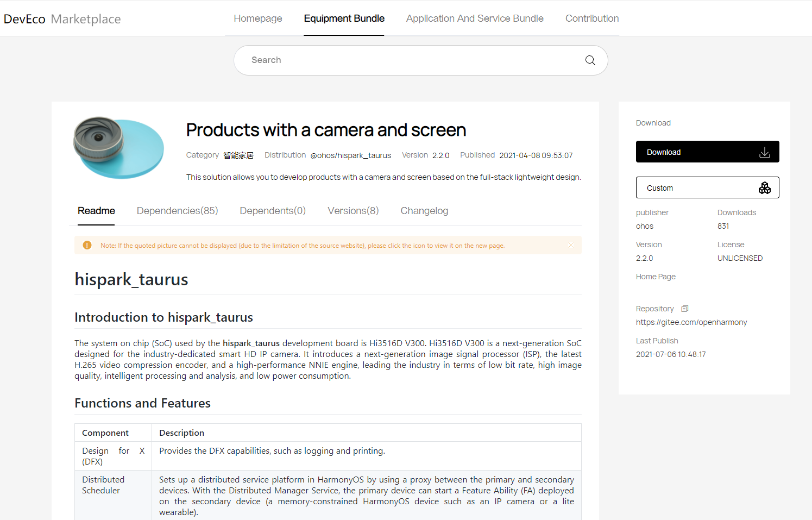This screenshot has width=812, height=520.
Task: Click the Introduction to hispark_taurus heading
Action: click(x=163, y=317)
